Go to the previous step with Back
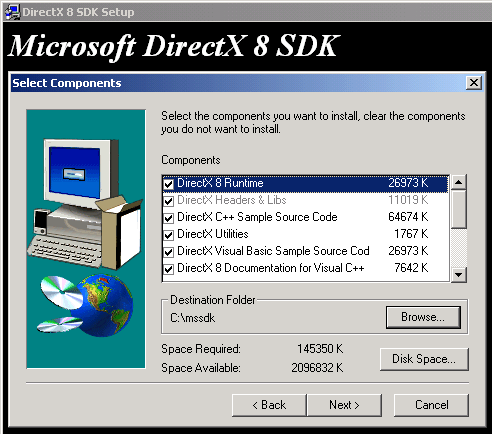Image resolution: width=492 pixels, height=434 pixels. tap(269, 405)
